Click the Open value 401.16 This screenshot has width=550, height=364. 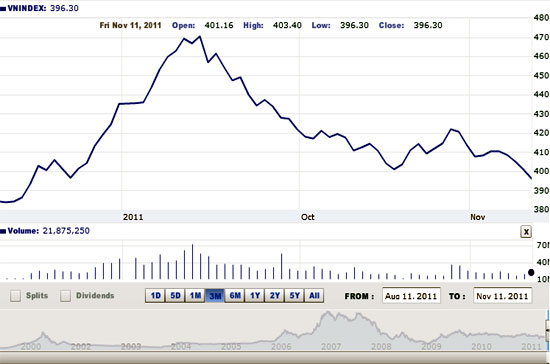pyautogui.click(x=219, y=25)
